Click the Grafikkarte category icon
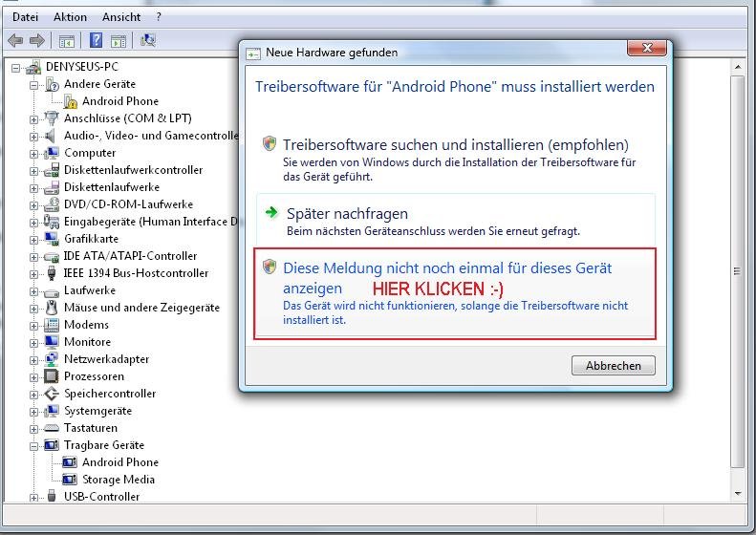Screen dimensions: 756x535 52,239
